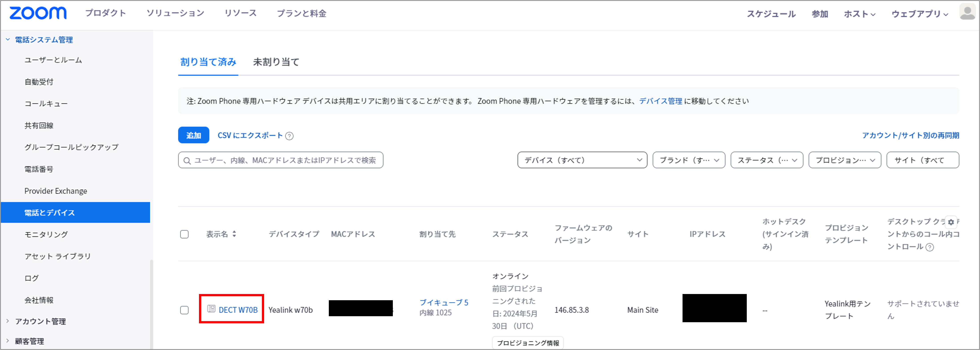The height and width of the screenshot is (350, 980).
Task: Open ブランド filter dropdown
Action: (689, 160)
